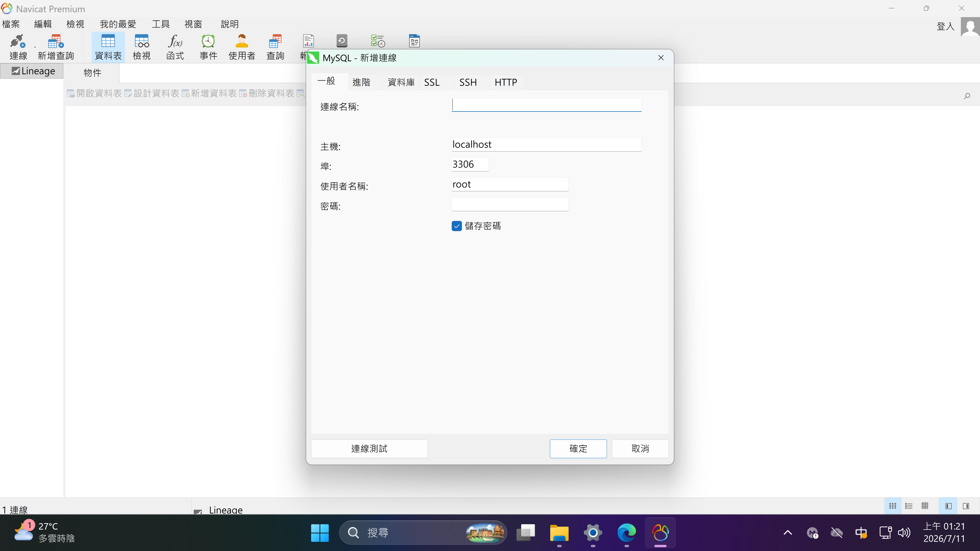980x551 pixels.
Task: Click the taskbar 搜尋 search box
Action: [x=423, y=533]
